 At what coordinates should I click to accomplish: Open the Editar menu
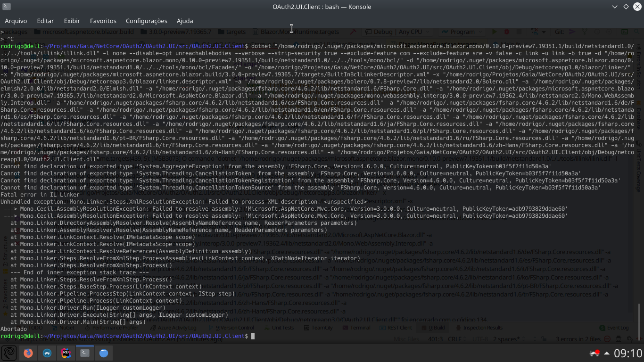pyautogui.click(x=45, y=21)
